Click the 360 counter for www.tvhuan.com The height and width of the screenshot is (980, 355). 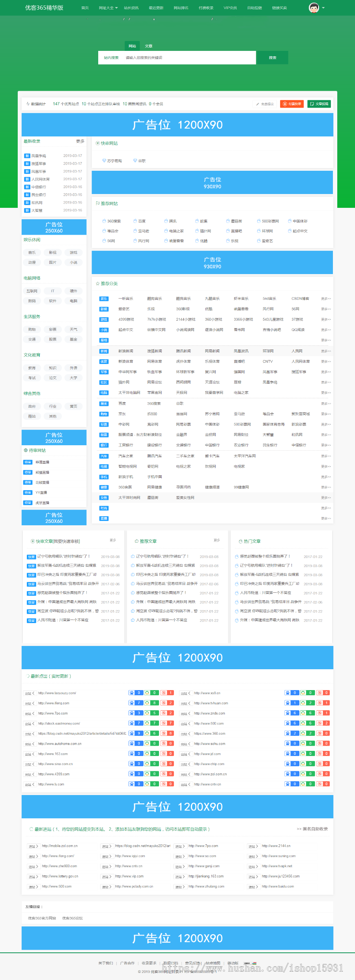308,703
